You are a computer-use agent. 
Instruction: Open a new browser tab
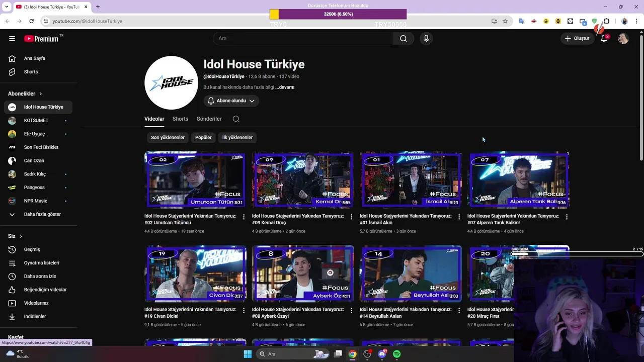pos(98,7)
